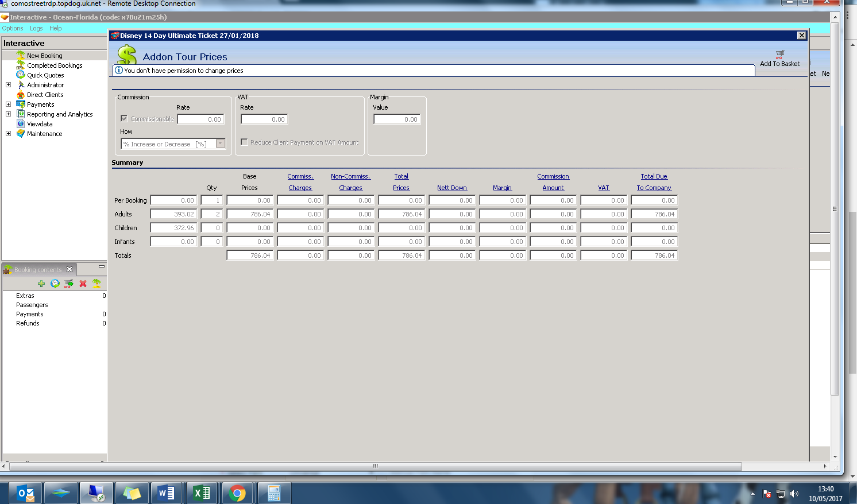The height and width of the screenshot is (504, 857).
Task: Toggle the Commissionable checkbox
Action: coord(124,118)
